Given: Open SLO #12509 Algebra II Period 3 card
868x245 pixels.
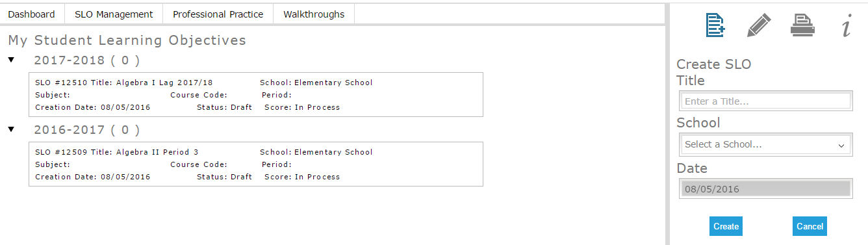Looking at the screenshot, I should click(x=256, y=164).
